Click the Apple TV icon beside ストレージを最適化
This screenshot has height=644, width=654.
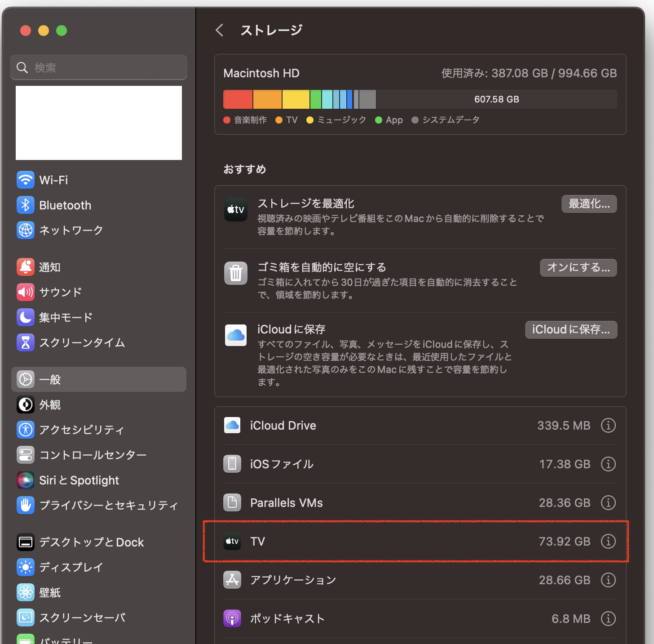(236, 209)
